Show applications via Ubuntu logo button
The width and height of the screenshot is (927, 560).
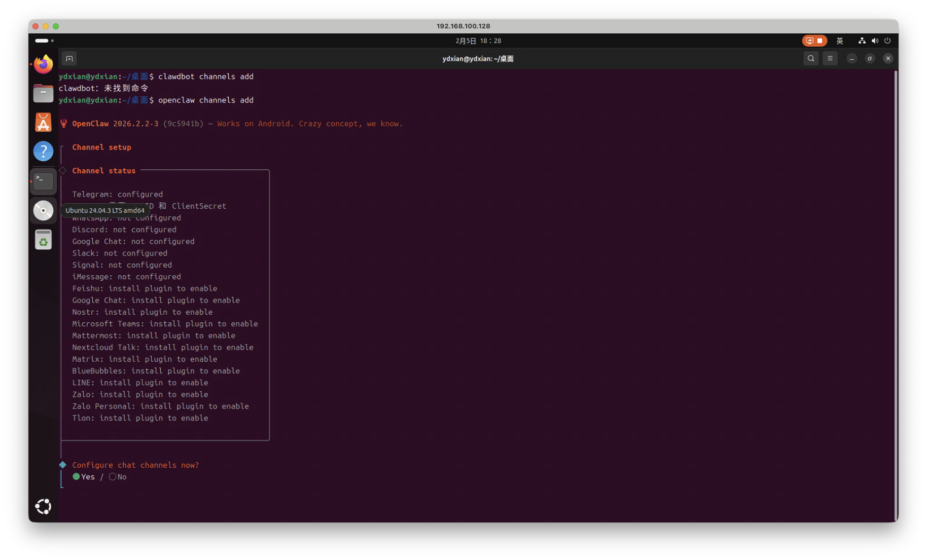(x=43, y=506)
